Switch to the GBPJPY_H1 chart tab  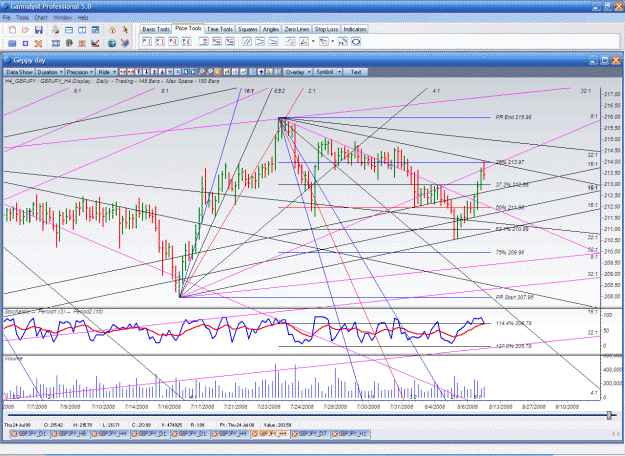(352, 434)
